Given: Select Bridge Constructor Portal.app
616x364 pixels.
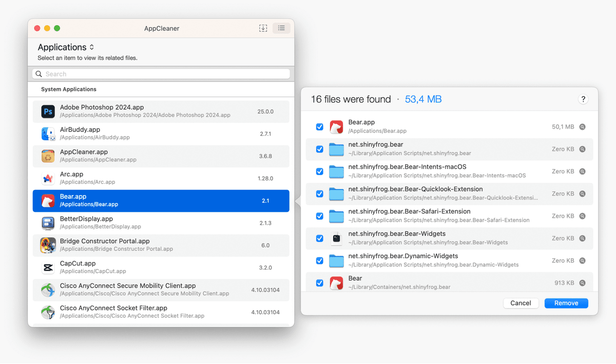Looking at the screenshot, I should pyautogui.click(x=161, y=245).
